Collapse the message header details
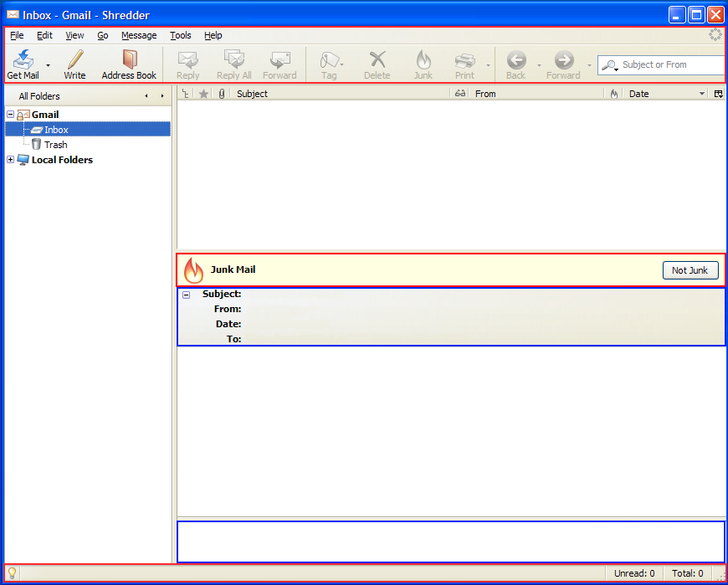728x585 pixels. tap(186, 295)
